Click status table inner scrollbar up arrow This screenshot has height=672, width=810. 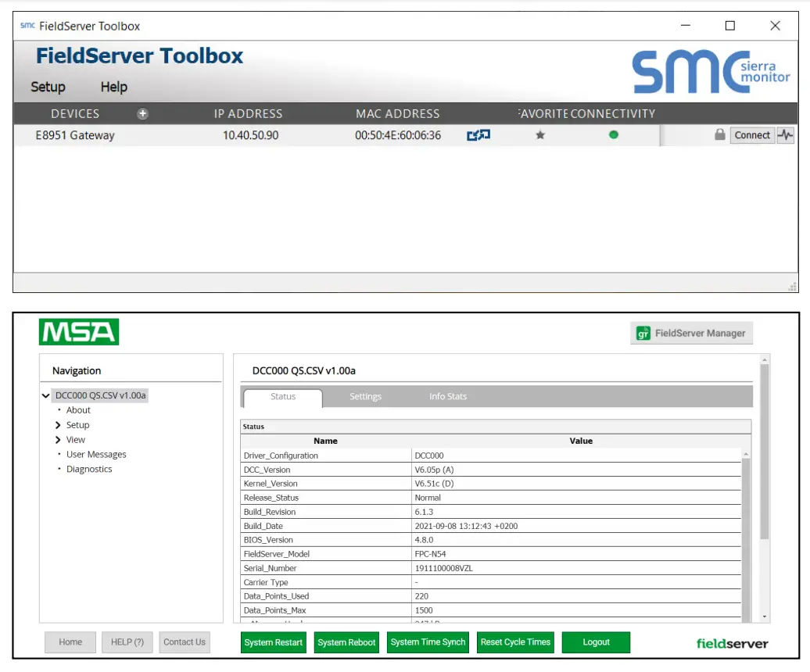pyautogui.click(x=746, y=454)
